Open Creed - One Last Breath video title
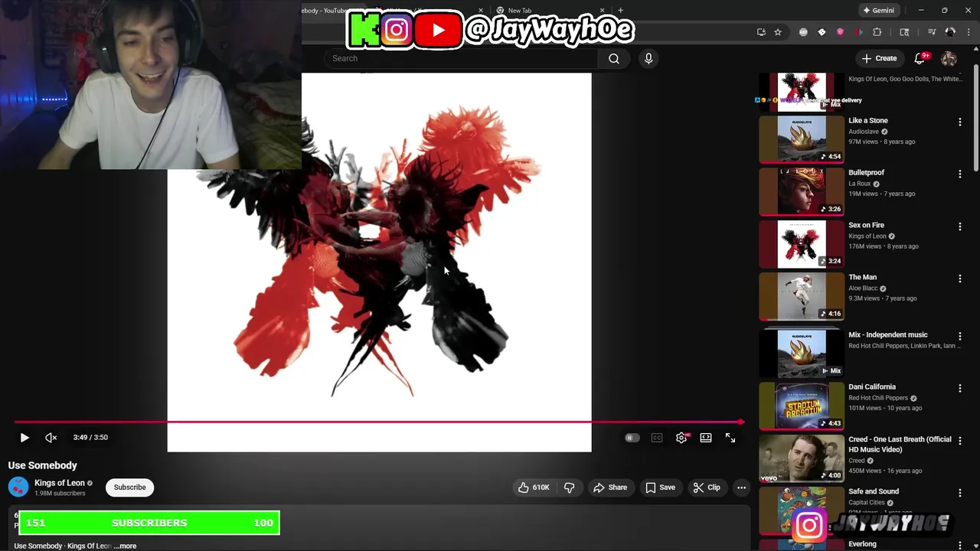 (900, 444)
